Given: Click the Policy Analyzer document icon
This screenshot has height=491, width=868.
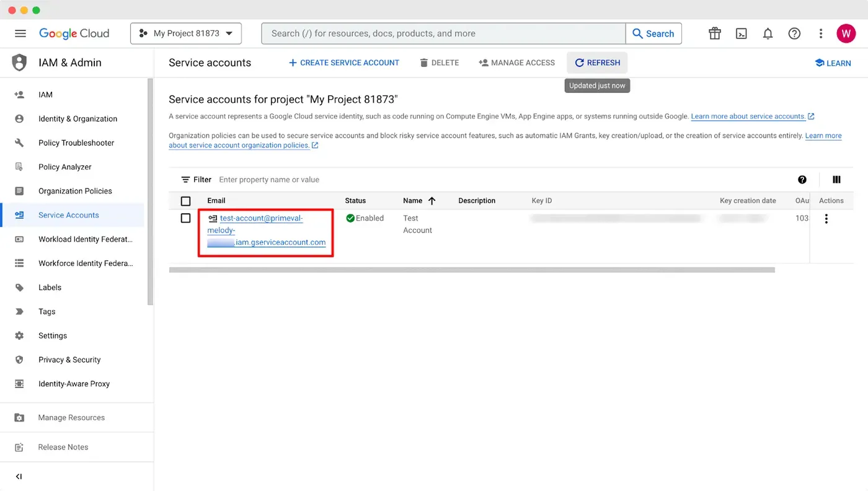Looking at the screenshot, I should coord(19,167).
